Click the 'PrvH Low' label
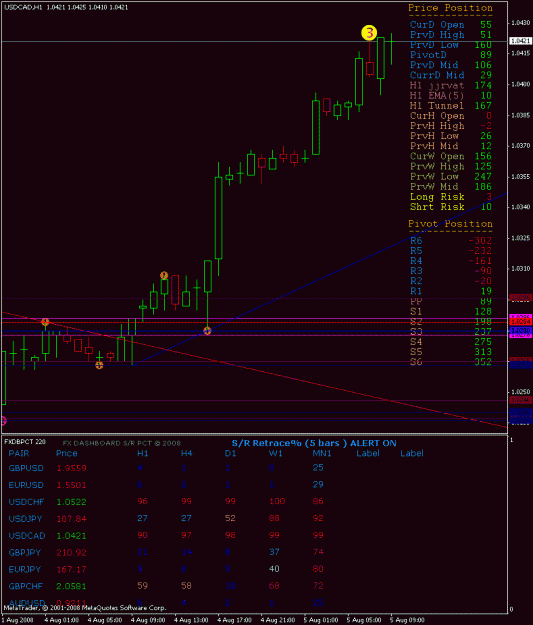 tap(434, 136)
